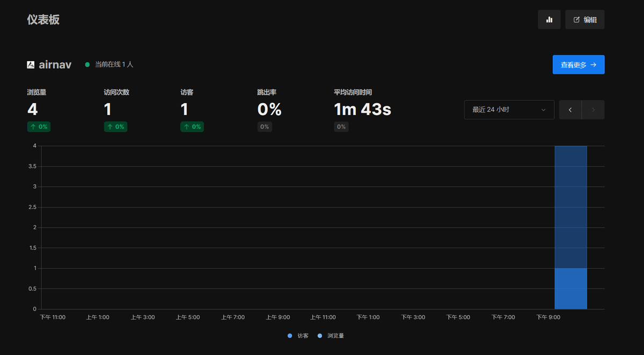
Task: Select the bright blue visitors bar segment
Action: point(570,288)
